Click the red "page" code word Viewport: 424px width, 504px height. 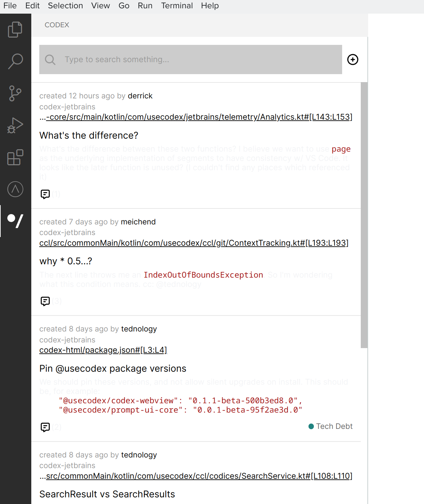pyautogui.click(x=341, y=149)
